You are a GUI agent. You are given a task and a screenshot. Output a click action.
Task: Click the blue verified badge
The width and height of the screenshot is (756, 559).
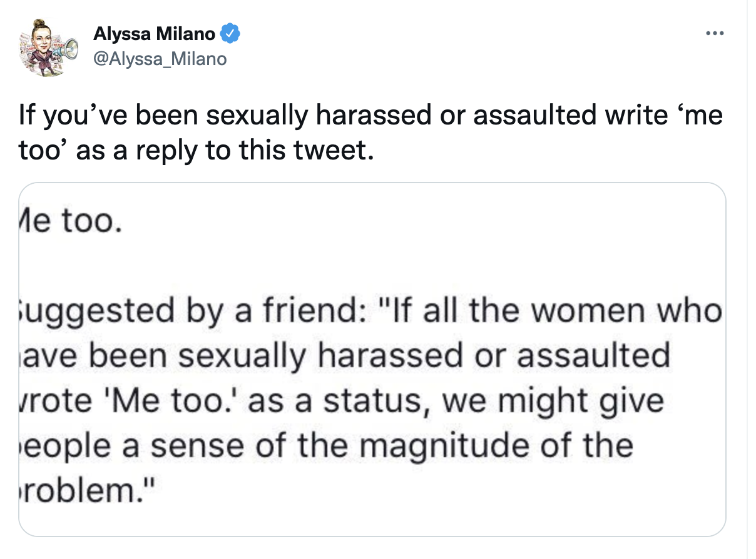click(x=232, y=34)
